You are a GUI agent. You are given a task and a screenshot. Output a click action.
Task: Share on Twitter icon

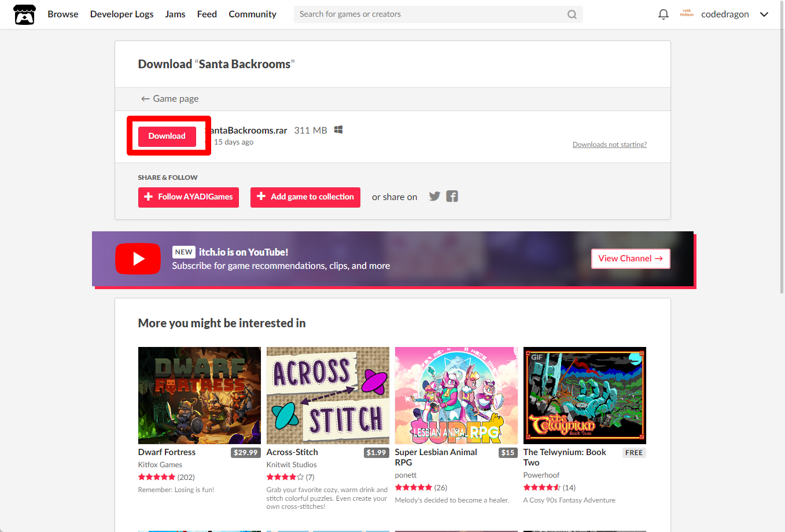click(434, 196)
